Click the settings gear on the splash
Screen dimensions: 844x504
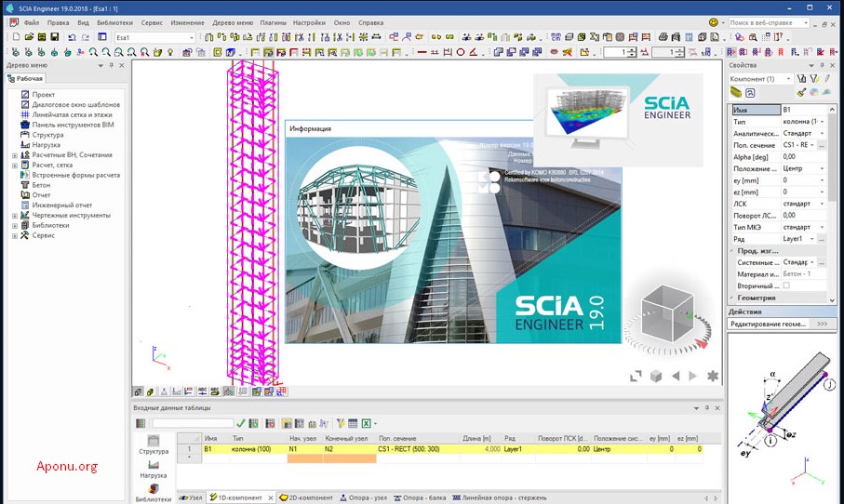tap(713, 376)
